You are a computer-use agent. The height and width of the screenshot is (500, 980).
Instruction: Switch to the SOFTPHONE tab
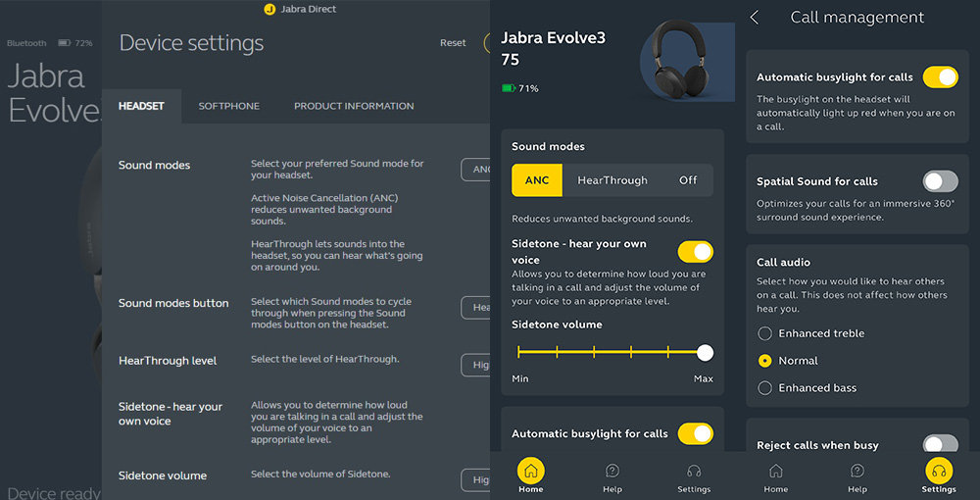(228, 106)
